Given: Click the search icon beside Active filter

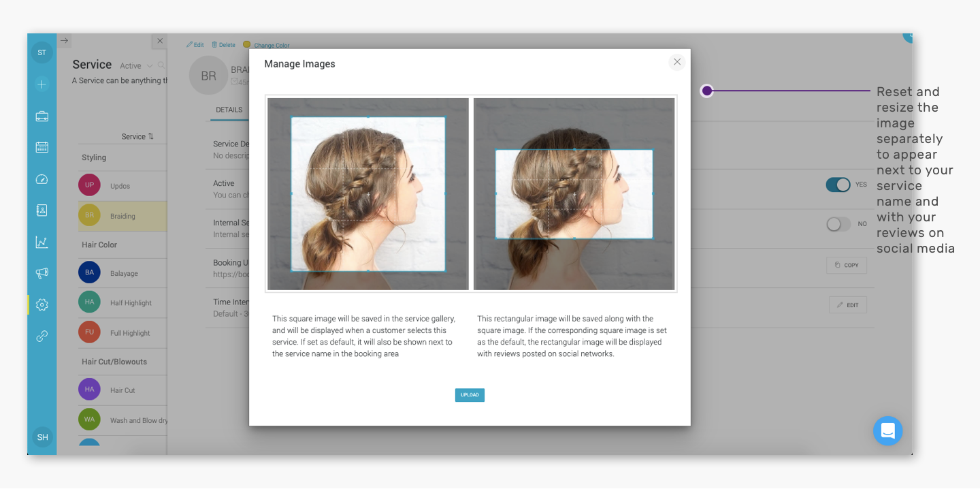Looking at the screenshot, I should tap(161, 65).
